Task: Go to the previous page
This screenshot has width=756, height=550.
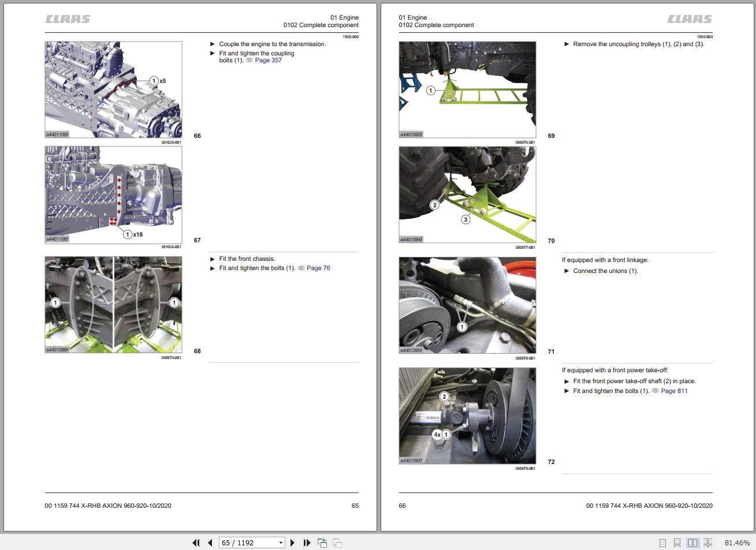Action: pos(210,542)
